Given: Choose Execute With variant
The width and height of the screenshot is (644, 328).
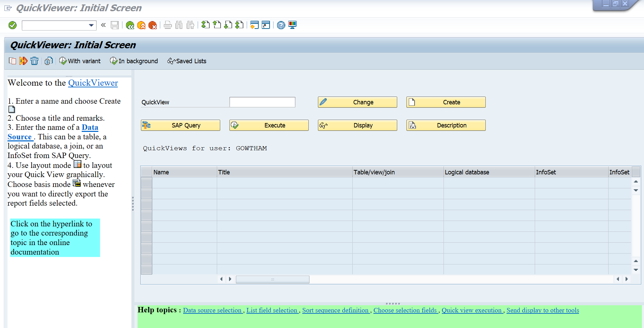Looking at the screenshot, I should tap(80, 61).
